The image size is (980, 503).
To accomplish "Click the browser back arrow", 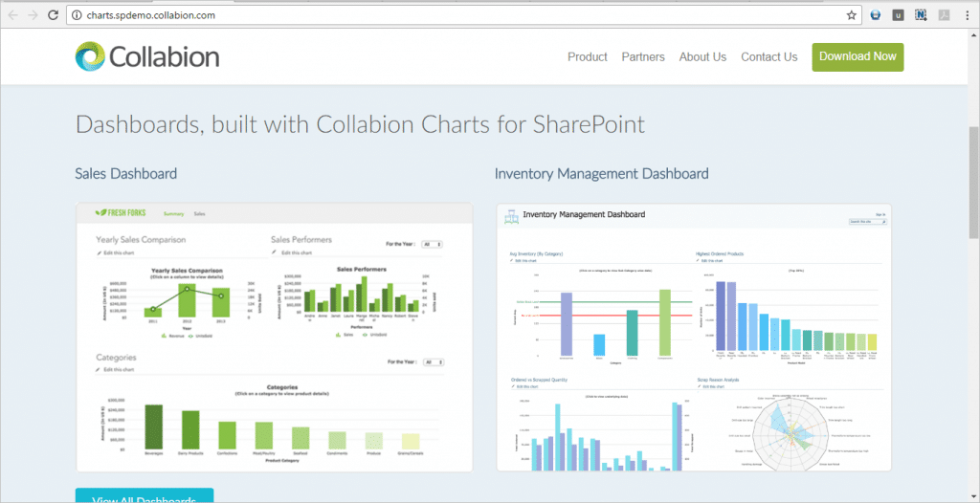I will [x=13, y=15].
